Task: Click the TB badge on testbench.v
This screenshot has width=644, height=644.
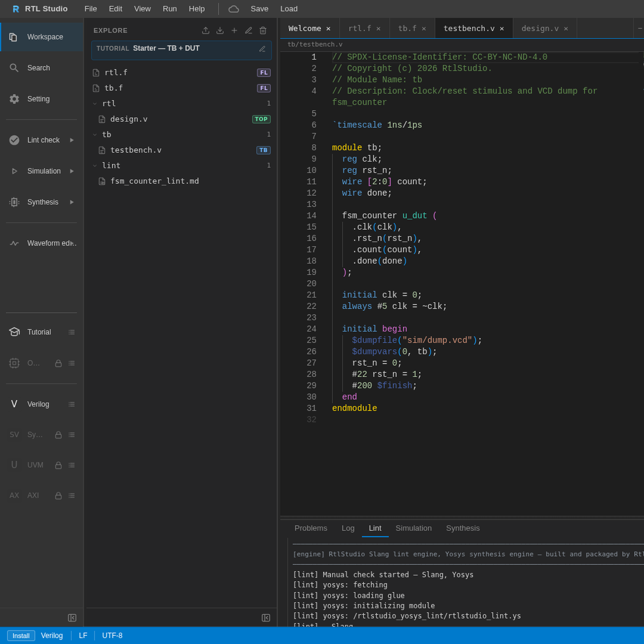Action: [x=264, y=150]
